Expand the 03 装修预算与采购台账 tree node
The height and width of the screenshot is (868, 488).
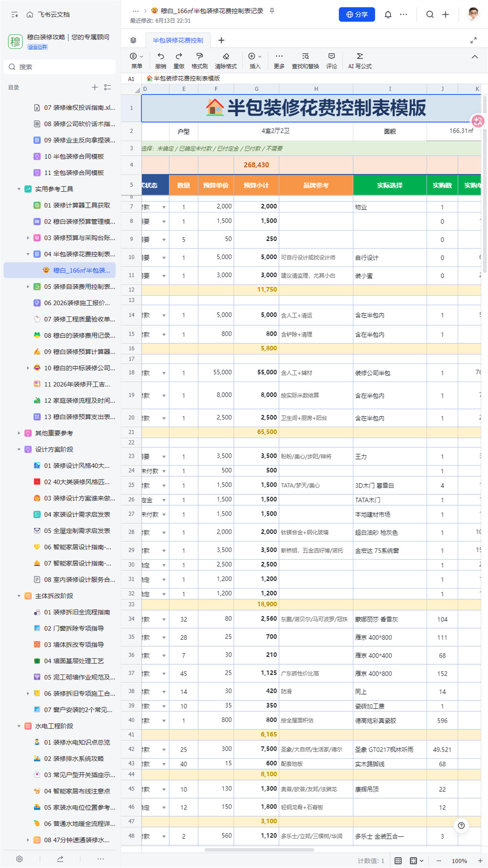28,238
